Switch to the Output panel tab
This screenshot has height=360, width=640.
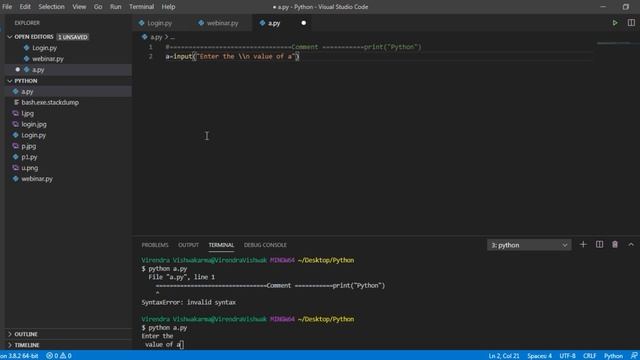point(188,245)
